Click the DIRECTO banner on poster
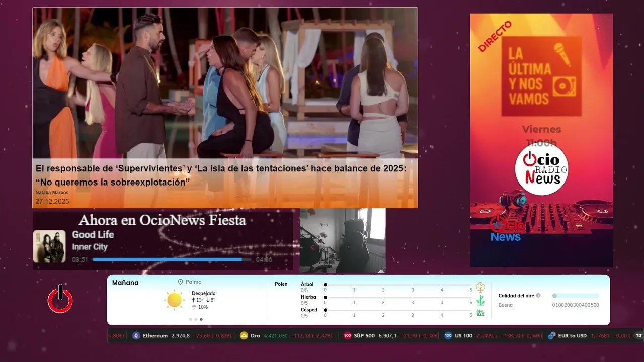The image size is (644, 362). point(495,36)
